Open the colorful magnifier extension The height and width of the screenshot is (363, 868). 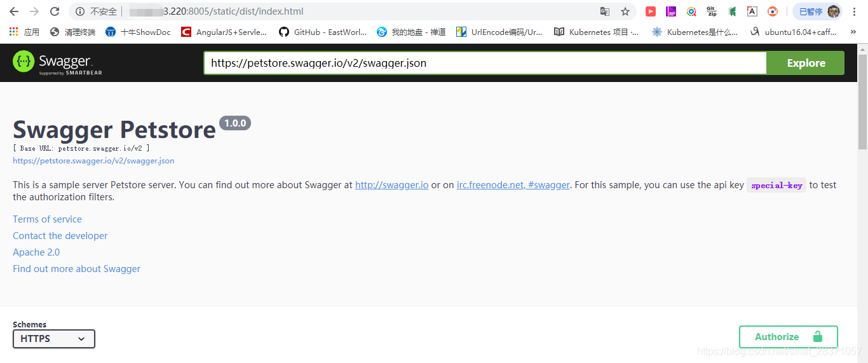[691, 11]
